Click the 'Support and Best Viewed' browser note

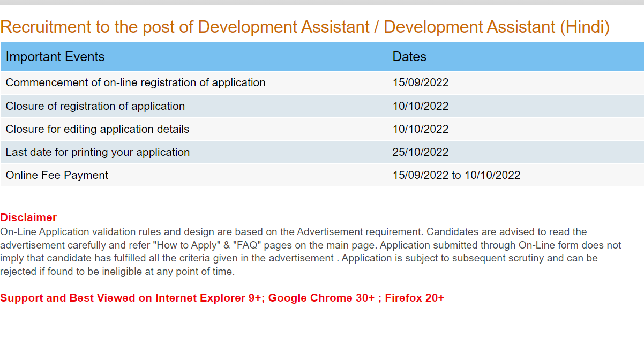tap(222, 298)
